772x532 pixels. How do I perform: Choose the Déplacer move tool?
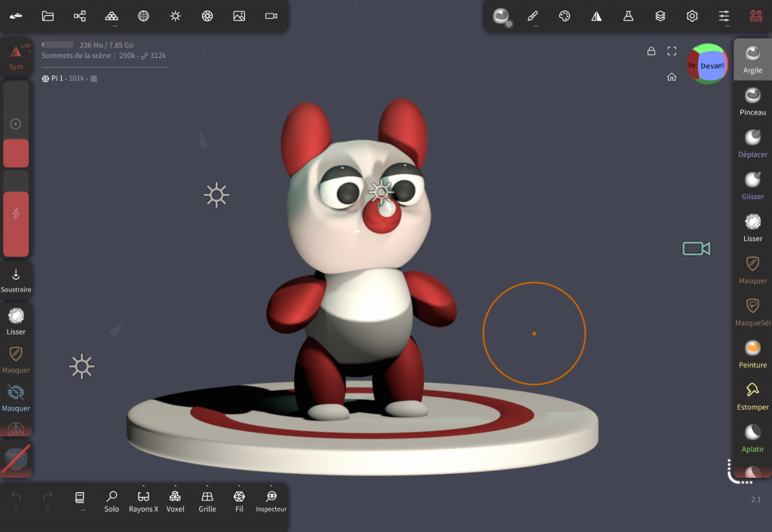[x=752, y=143]
